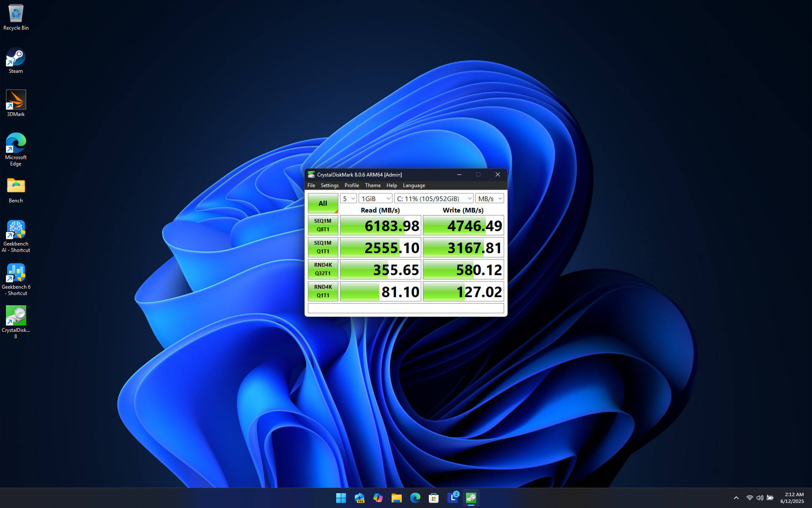Click the green All button
Image resolution: width=812 pixels, height=508 pixels.
point(323,203)
